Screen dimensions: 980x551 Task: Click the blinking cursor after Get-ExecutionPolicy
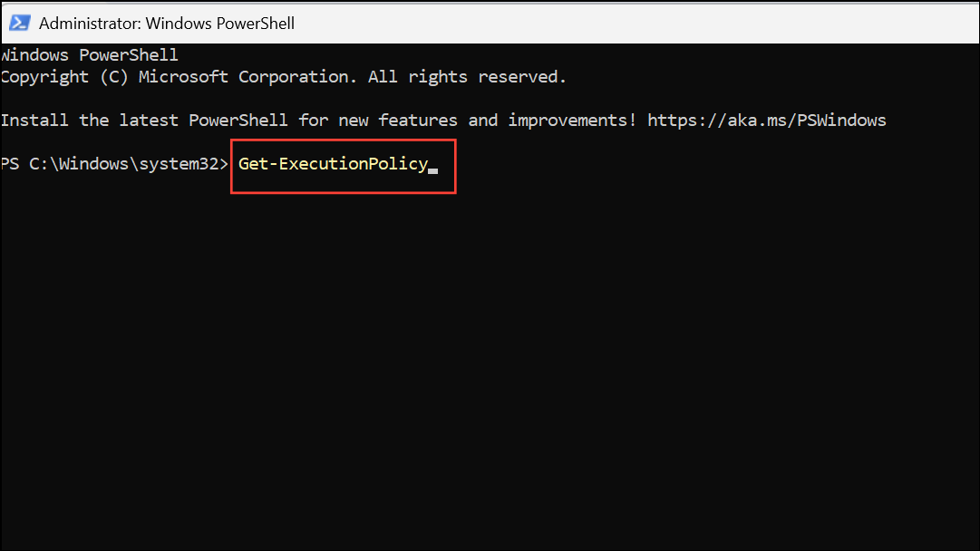pos(432,170)
